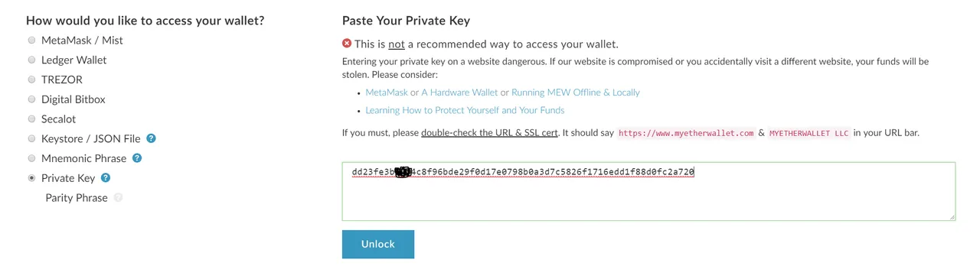Select Digital Bitbox radio button
Viewport: 980px width, 276px height.
tap(31, 99)
